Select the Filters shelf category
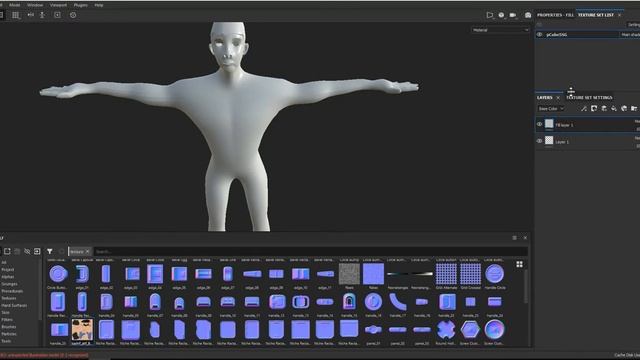This screenshot has height=360, width=640. point(7,320)
